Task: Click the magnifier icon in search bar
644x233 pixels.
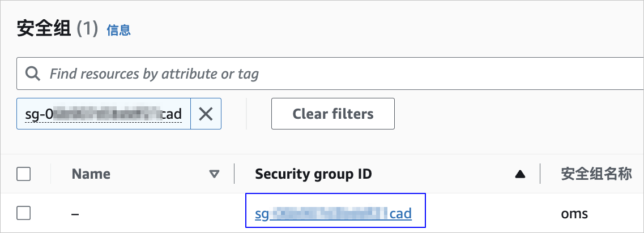Action: tap(32, 74)
